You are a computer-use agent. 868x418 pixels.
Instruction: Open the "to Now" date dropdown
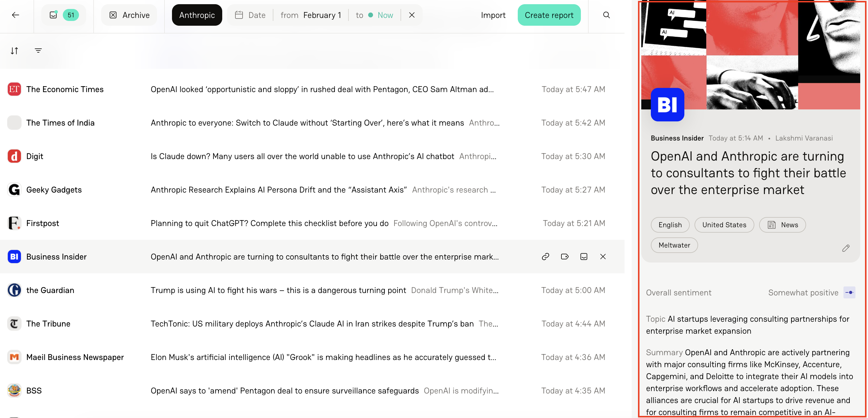pyautogui.click(x=373, y=15)
